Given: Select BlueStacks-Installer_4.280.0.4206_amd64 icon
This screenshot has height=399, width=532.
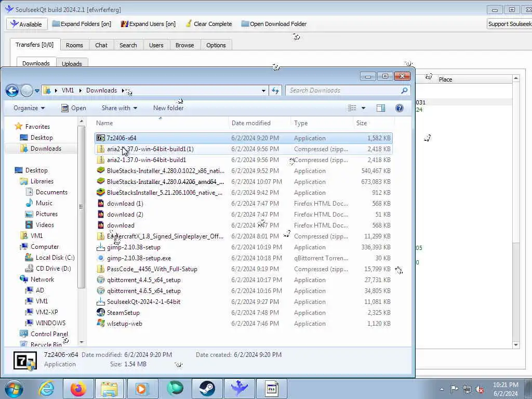Looking at the screenshot, I should click(x=101, y=181).
